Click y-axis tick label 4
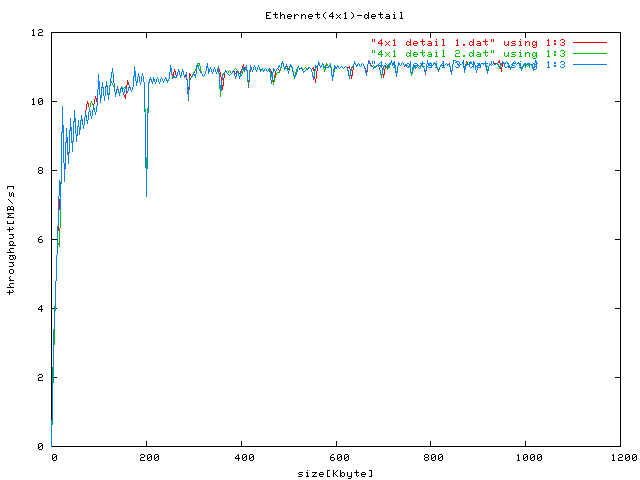640x480 pixels. [40, 309]
